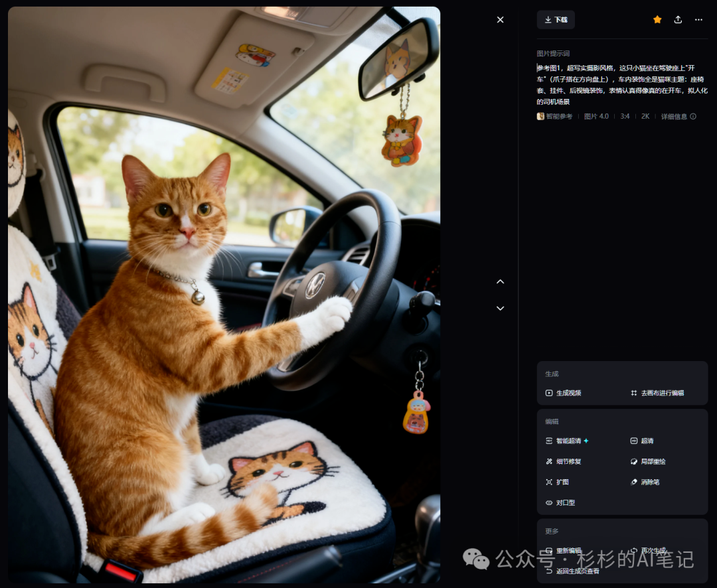Click the 智能参考 reference tag
This screenshot has width=717, height=588.
point(554,117)
